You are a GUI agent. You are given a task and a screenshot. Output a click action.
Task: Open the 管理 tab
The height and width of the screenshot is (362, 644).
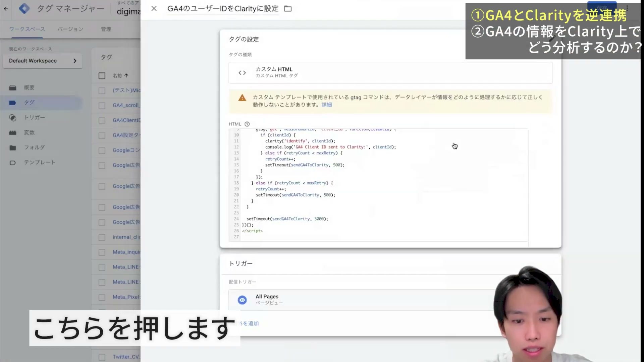pos(106,29)
